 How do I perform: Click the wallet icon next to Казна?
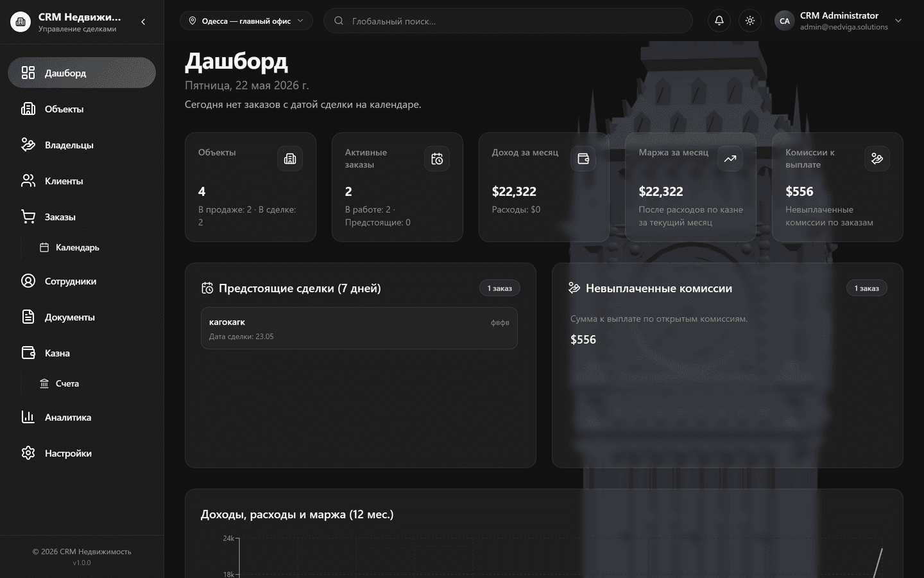tap(28, 353)
